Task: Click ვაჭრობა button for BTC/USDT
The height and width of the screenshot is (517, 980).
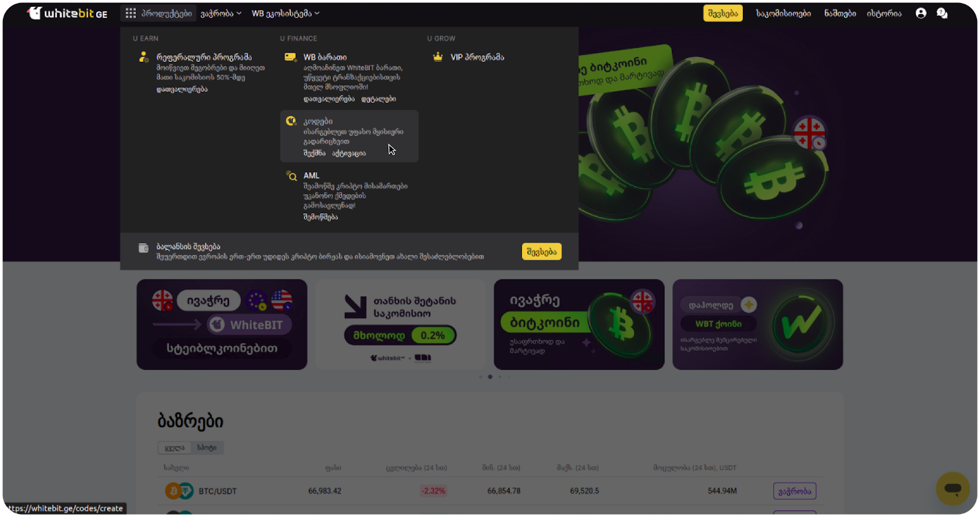Action: 794,491
